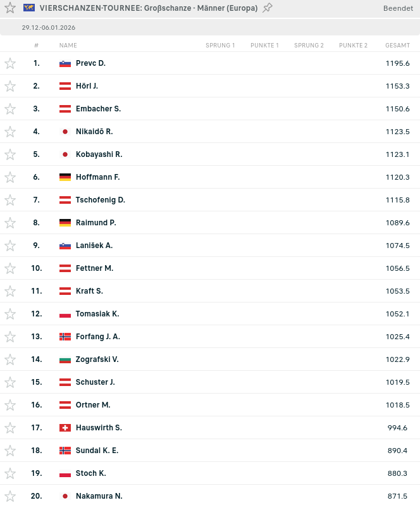
Task: Star the Embacher S. row
Action: coord(10,109)
